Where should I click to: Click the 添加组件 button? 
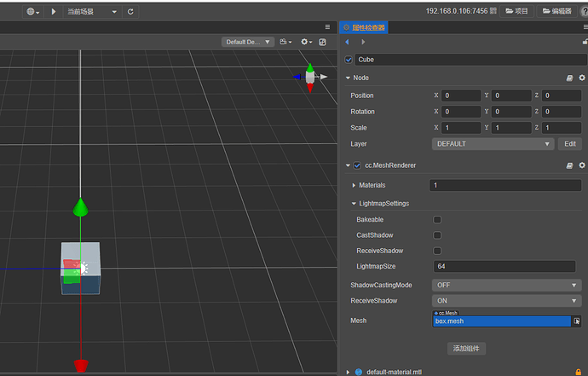(x=466, y=349)
